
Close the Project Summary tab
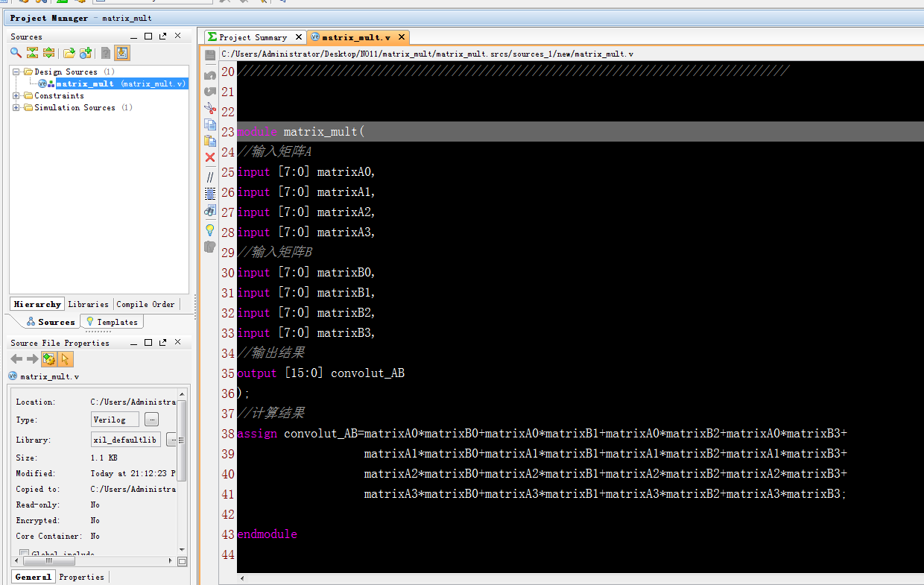[x=298, y=37]
